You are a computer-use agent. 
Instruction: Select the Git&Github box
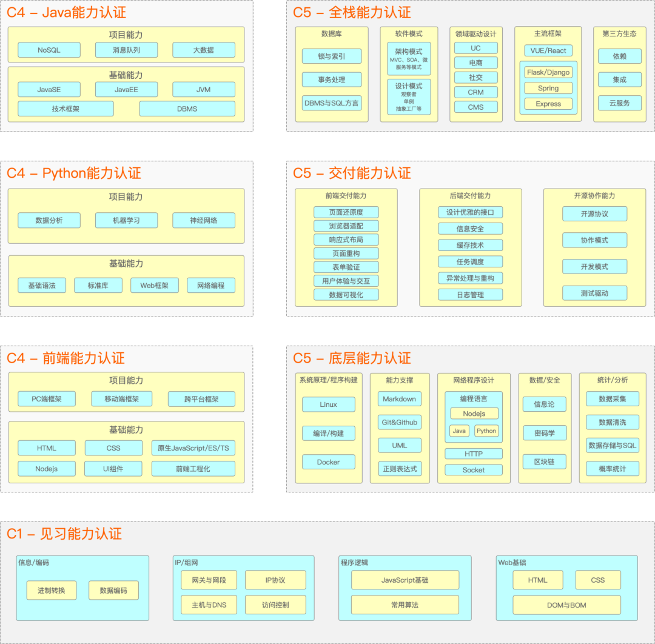click(x=399, y=422)
